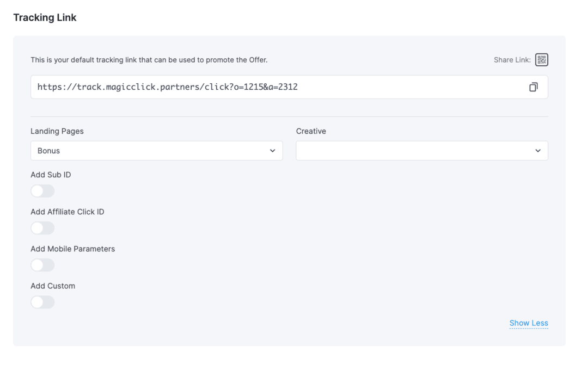Toggle Add Mobile Parameters on
This screenshot has width=588, height=371.
pyautogui.click(x=42, y=265)
